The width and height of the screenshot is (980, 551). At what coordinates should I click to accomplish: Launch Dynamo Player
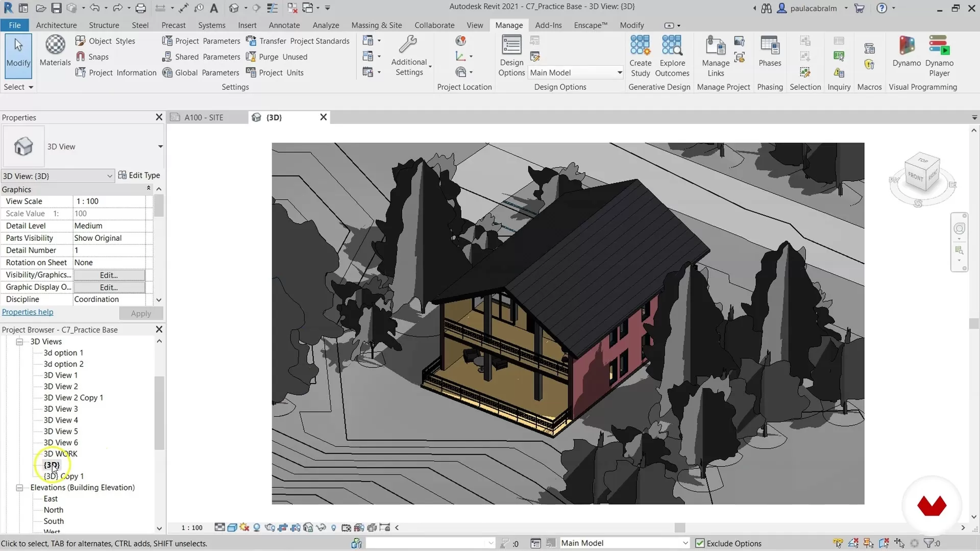[x=939, y=55]
